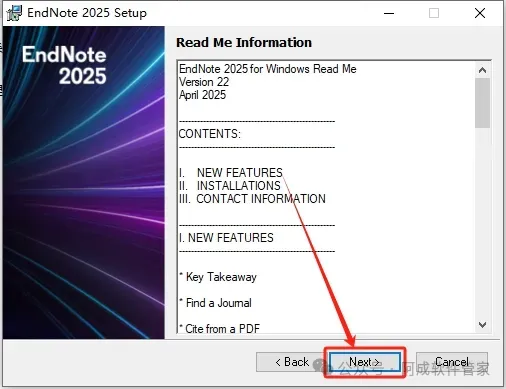Click the '* Key Takeaway' line
The height and width of the screenshot is (389, 506).
(218, 277)
